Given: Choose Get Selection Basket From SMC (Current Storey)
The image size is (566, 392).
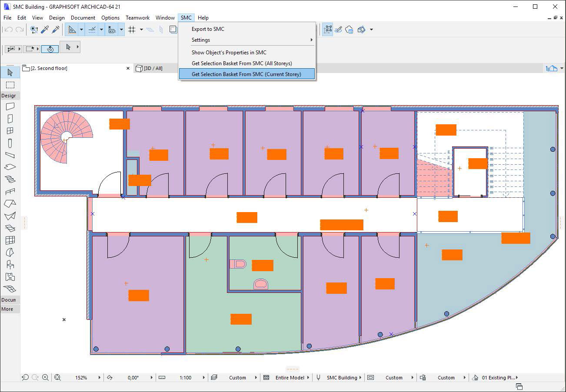Looking at the screenshot, I should [247, 74].
